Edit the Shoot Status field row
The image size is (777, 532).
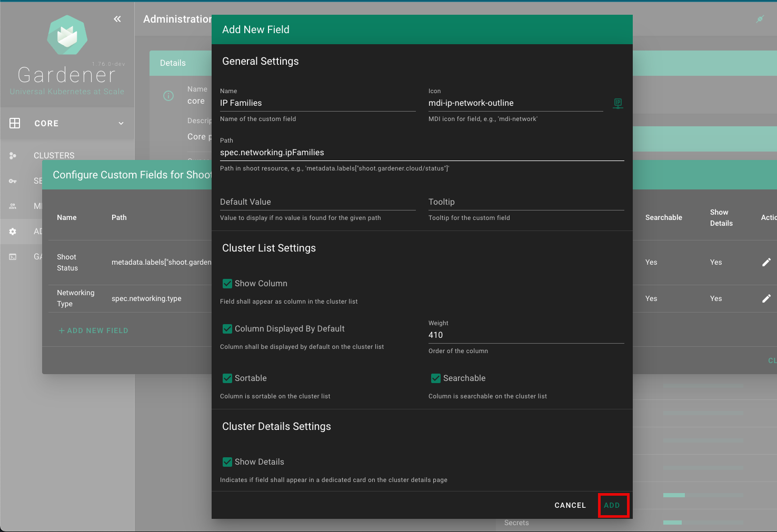tap(766, 262)
